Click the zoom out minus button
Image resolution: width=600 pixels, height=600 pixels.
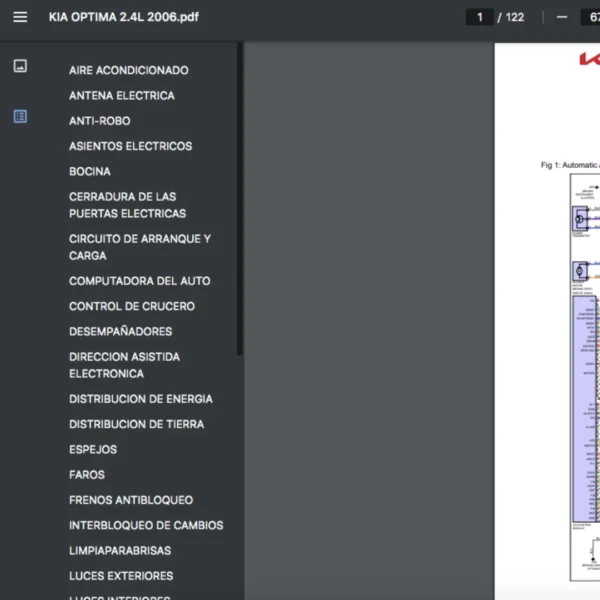(562, 17)
